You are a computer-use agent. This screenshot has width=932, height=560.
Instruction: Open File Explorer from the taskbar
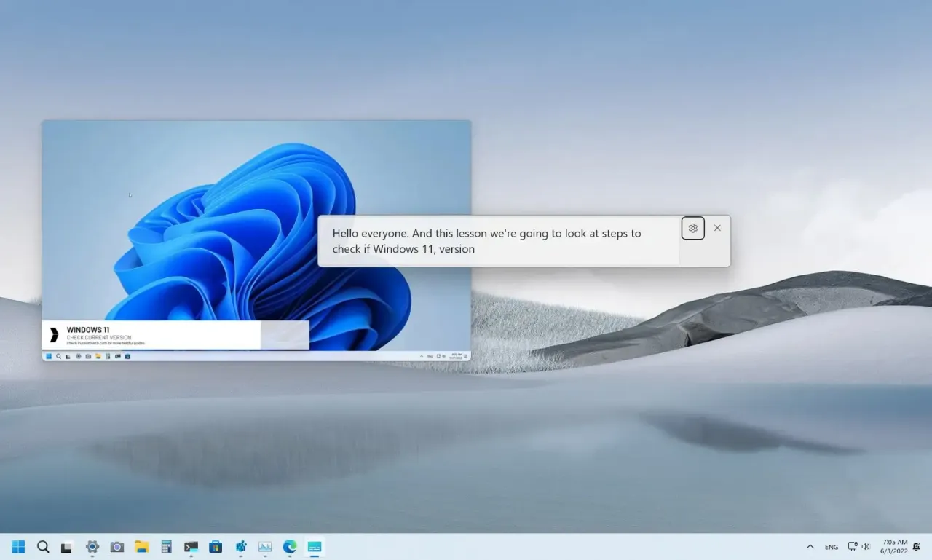[141, 546]
